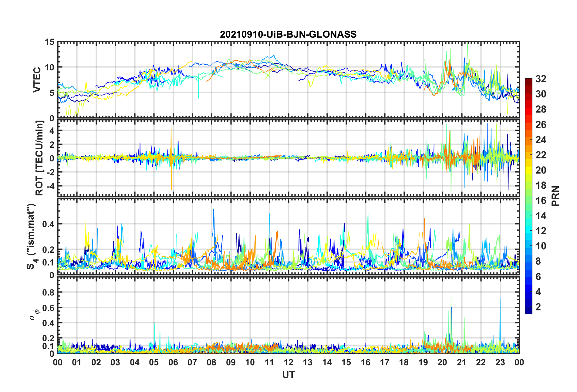
Task: Select the ROT [TECU/min] y-axis label
Action: pyautogui.click(x=39, y=158)
